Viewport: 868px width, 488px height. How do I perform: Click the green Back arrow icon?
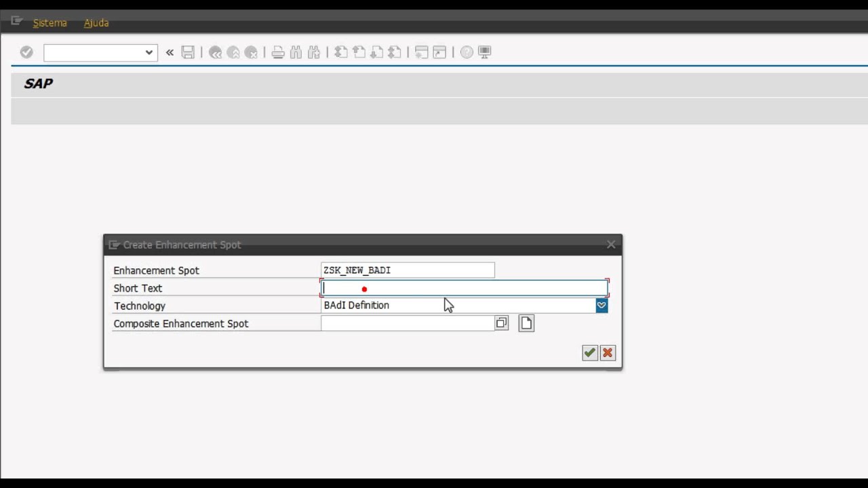click(216, 52)
